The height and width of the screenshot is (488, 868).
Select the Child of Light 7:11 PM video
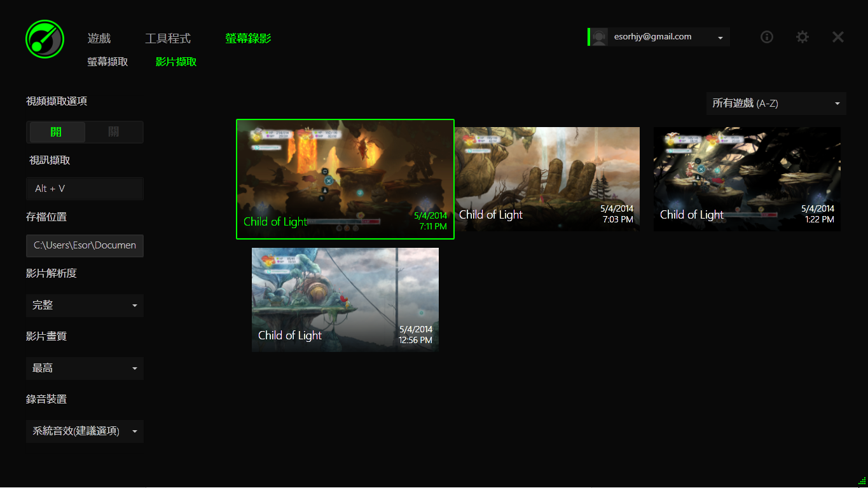tap(345, 179)
